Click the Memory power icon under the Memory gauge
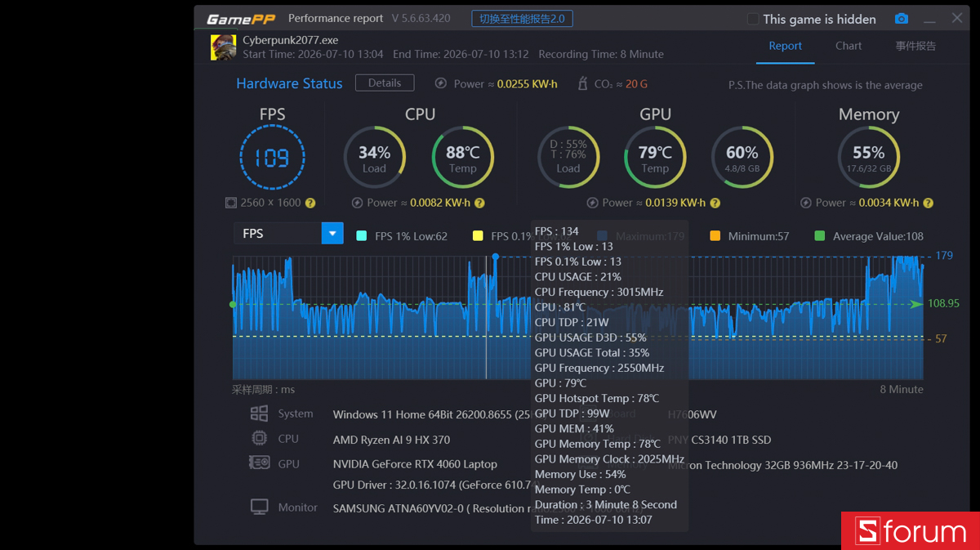The height and width of the screenshot is (550, 980). click(x=806, y=203)
